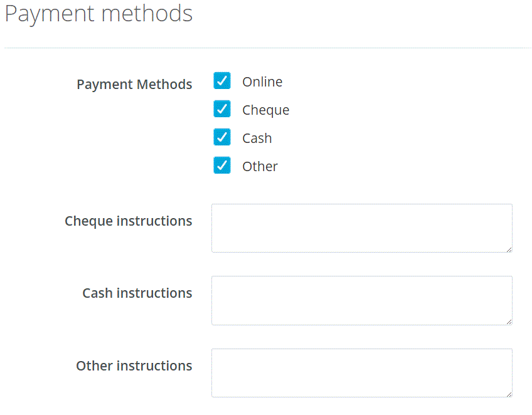Screen dimensions: 532x415
Task: Click the Payment methods section heading
Action: point(98,14)
